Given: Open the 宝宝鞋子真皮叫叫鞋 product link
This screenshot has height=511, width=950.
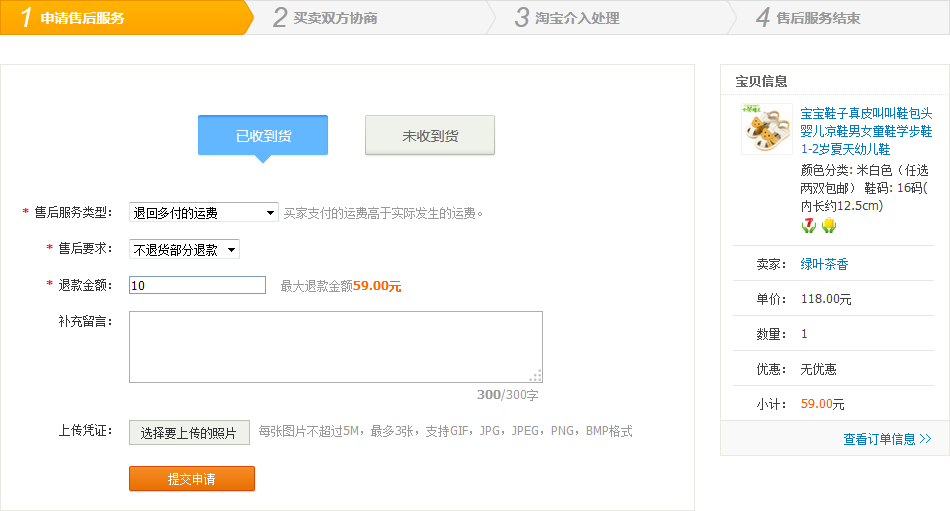Looking at the screenshot, I should [x=866, y=131].
